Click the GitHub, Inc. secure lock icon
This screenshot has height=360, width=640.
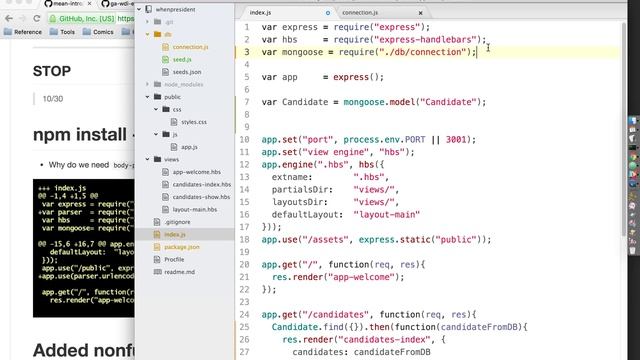53,18
